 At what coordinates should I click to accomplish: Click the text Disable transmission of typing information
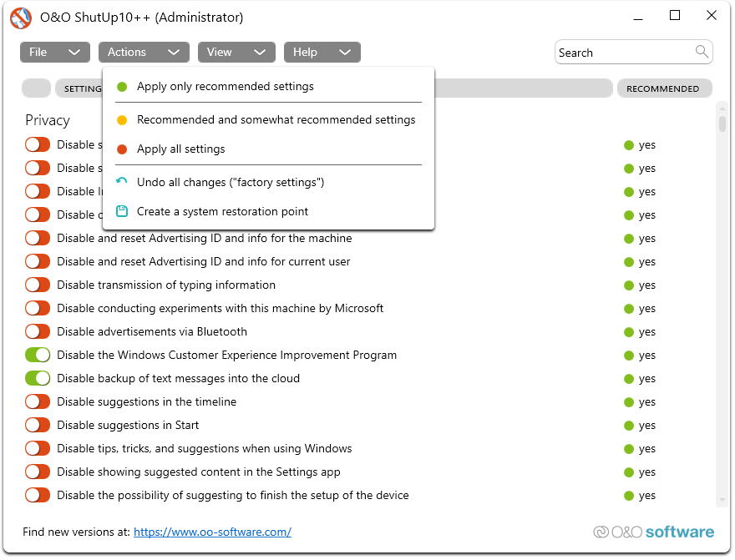point(166,285)
